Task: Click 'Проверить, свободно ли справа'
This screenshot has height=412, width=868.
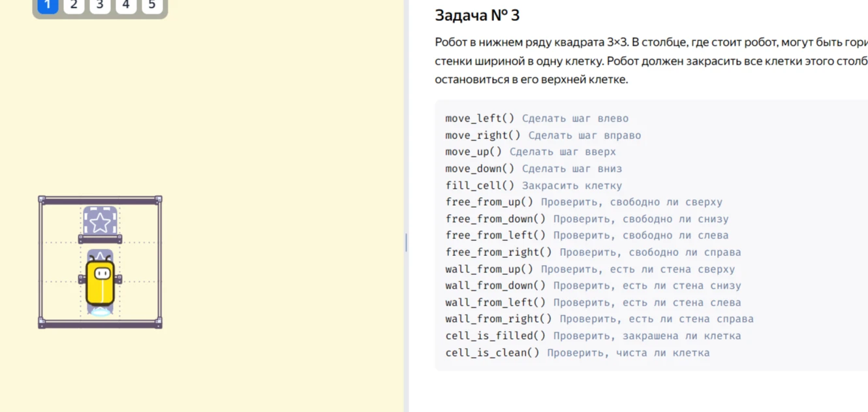Action: (x=651, y=252)
